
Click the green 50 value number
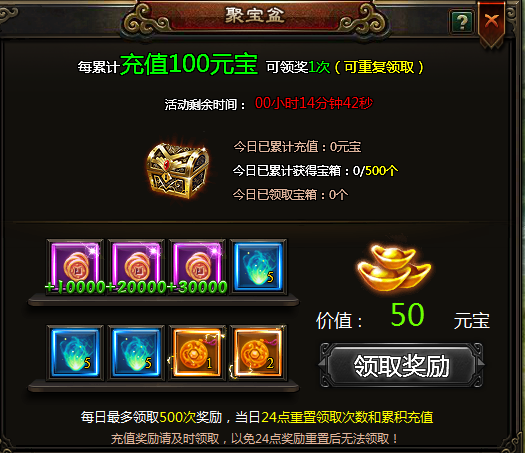[407, 314]
